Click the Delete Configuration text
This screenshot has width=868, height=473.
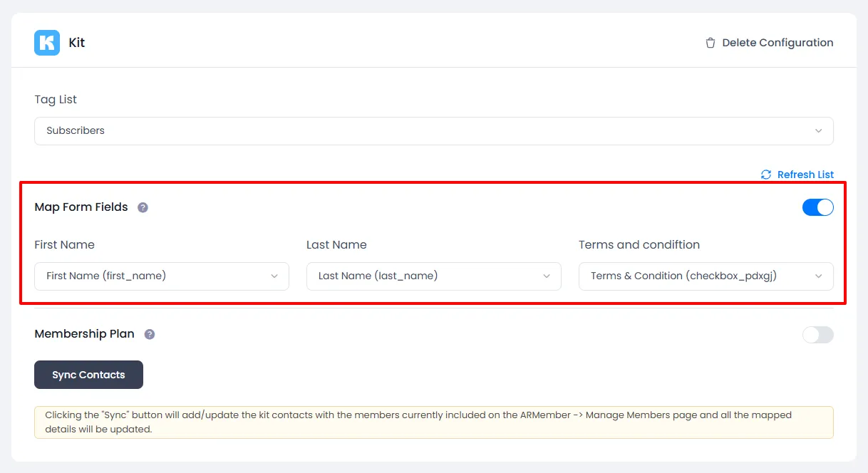point(777,43)
